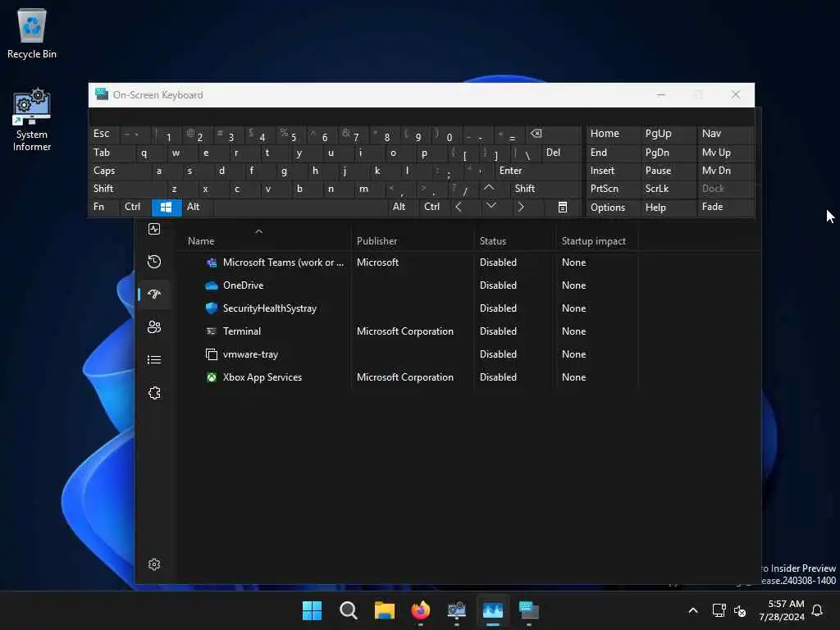Switch to On-Screen Keyboard in taskbar

tap(529, 610)
